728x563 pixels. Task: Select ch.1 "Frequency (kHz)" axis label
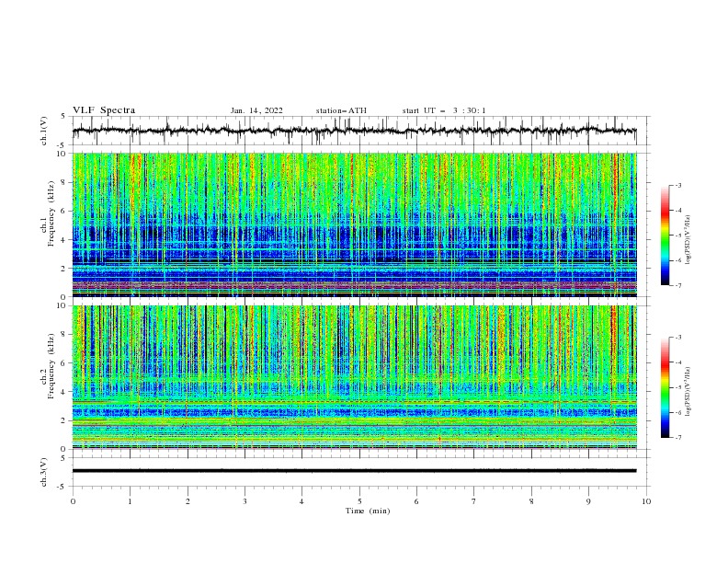[x=51, y=213]
